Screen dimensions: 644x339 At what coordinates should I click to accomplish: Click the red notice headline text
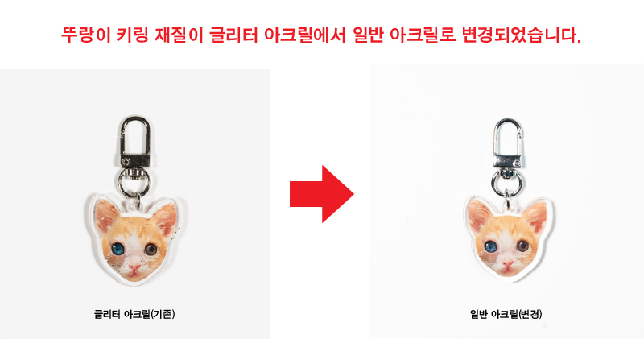point(321,35)
